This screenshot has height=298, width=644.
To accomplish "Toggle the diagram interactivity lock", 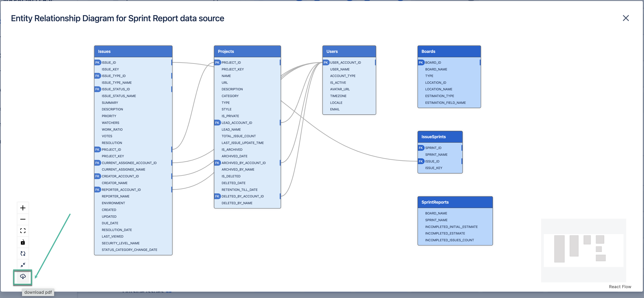I will point(23,242).
